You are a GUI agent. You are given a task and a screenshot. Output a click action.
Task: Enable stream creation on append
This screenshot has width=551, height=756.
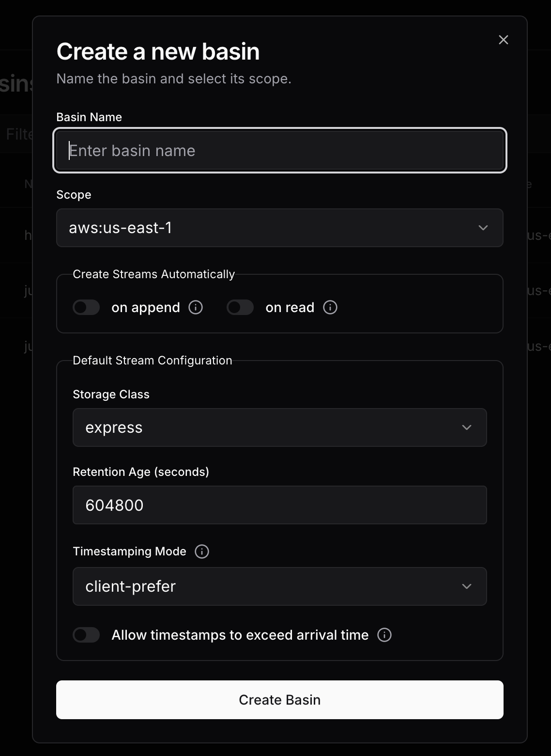click(x=86, y=307)
